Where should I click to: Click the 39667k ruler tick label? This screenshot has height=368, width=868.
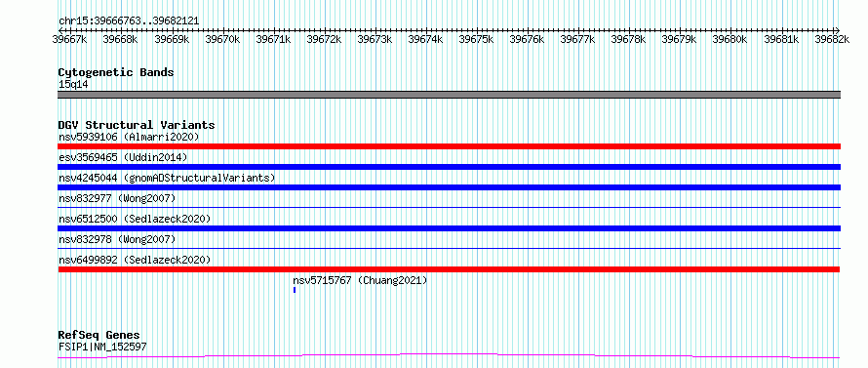70,39
